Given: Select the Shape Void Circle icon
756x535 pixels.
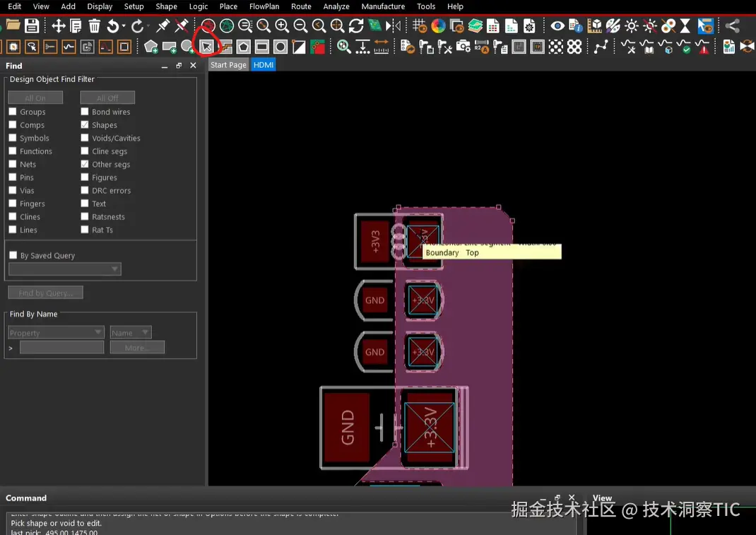Looking at the screenshot, I should (x=280, y=47).
